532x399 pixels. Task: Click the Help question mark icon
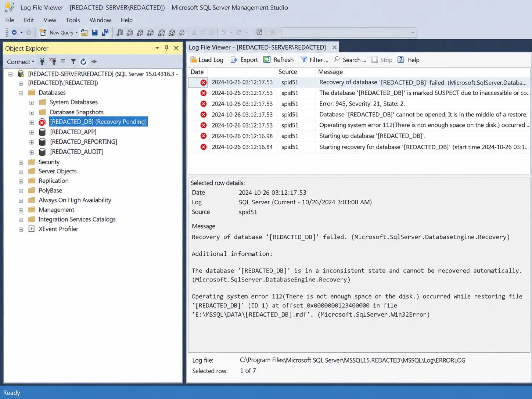(401, 60)
